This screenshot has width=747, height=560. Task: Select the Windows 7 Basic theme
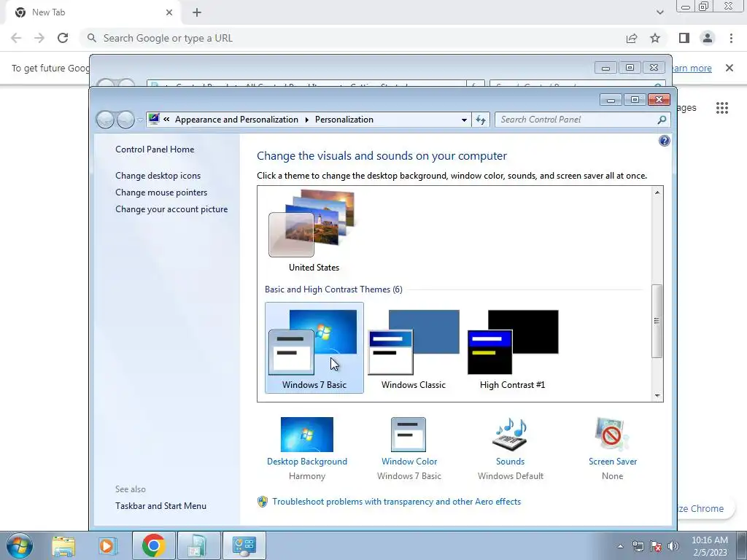[x=314, y=348]
